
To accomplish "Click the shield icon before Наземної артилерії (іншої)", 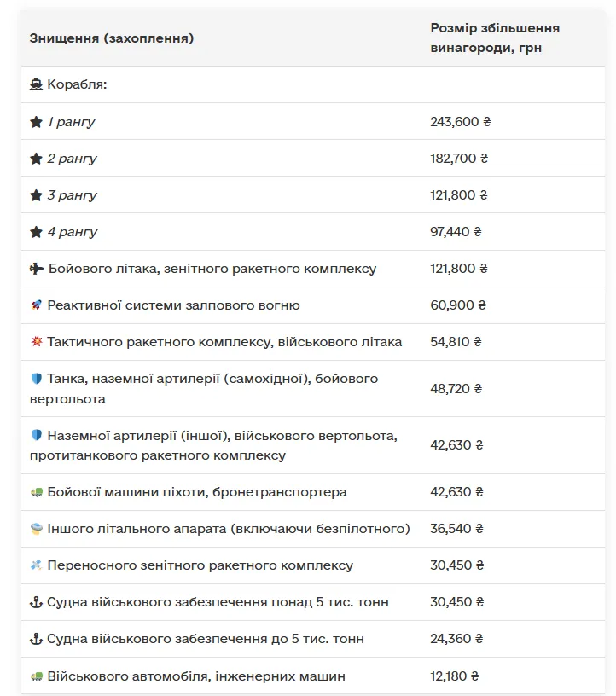I will (36, 436).
